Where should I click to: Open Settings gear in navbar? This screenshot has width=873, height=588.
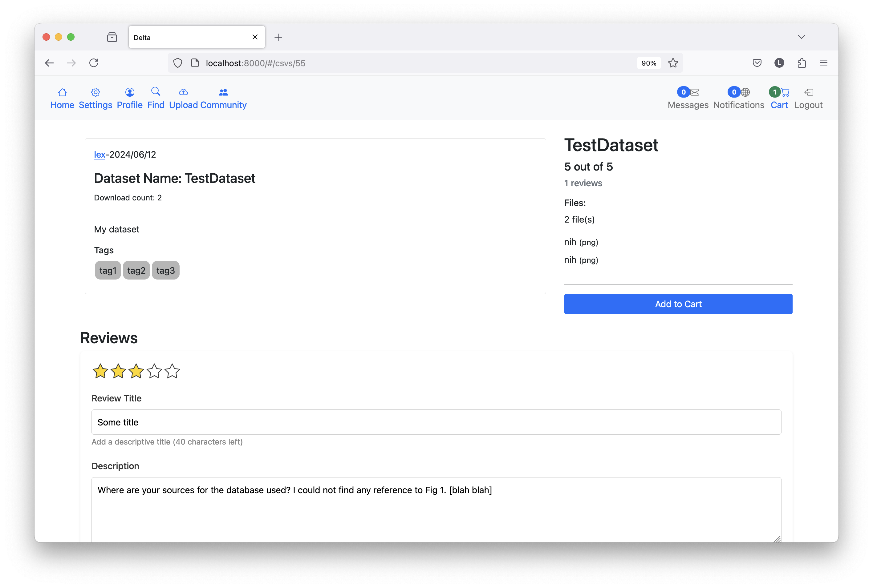tap(95, 92)
